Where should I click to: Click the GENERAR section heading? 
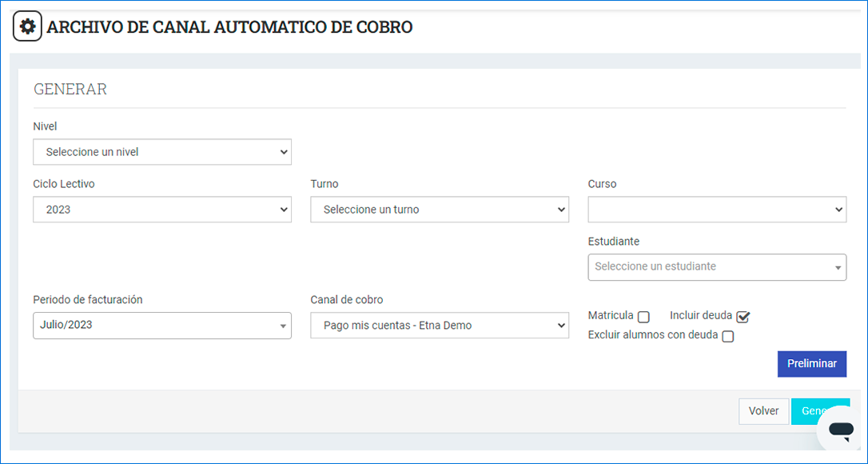[70, 90]
